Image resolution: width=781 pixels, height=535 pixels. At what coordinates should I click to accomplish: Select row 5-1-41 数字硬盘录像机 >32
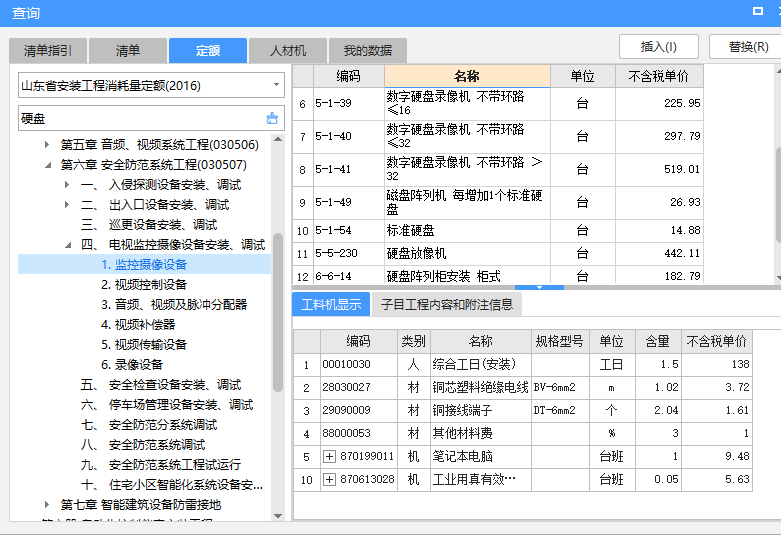tap(498, 169)
